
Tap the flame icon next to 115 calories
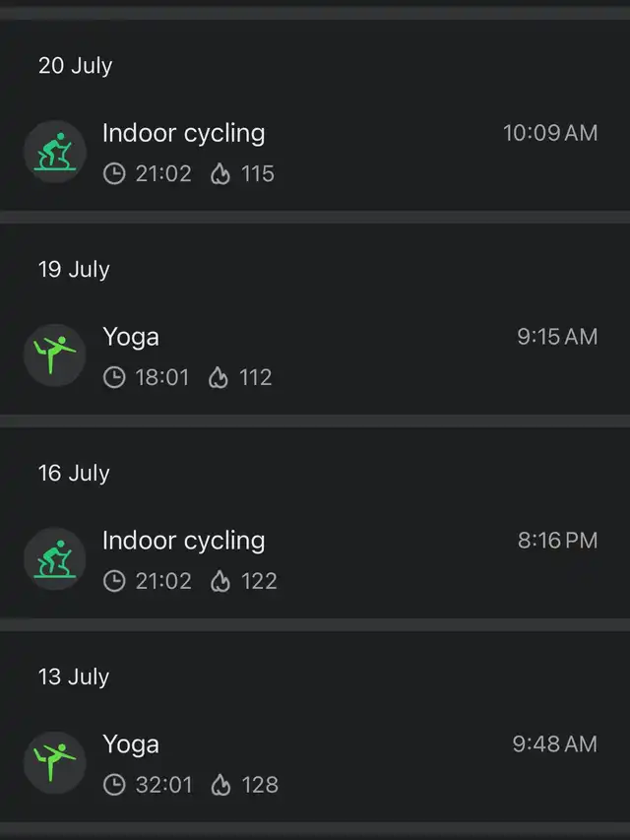220,174
